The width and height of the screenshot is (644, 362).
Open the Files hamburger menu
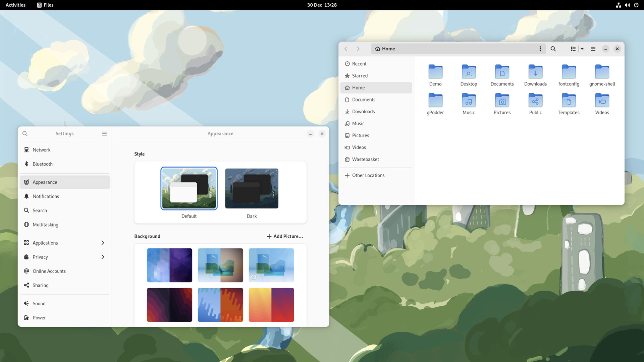[x=593, y=49]
